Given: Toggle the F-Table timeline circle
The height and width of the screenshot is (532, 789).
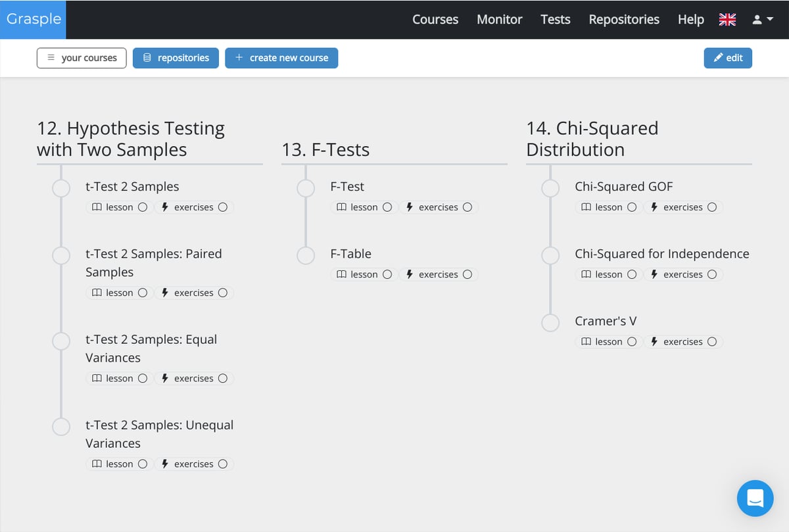Looking at the screenshot, I should pyautogui.click(x=306, y=255).
